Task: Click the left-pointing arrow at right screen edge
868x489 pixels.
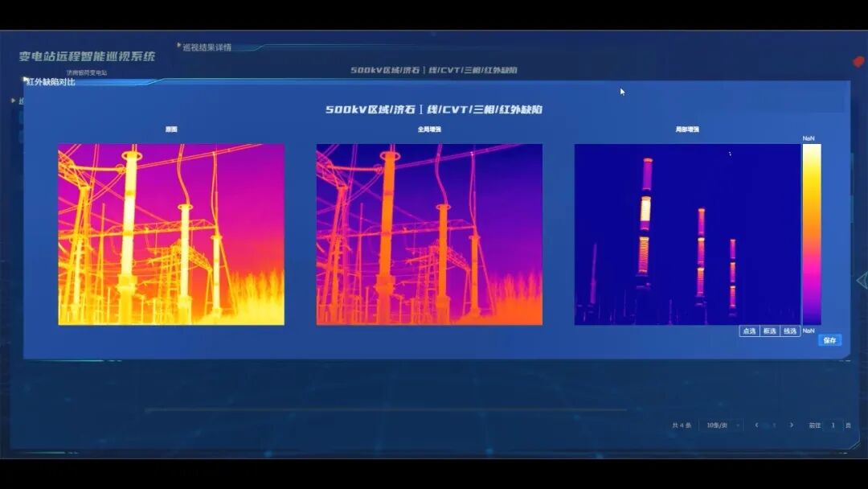Action: click(862, 281)
